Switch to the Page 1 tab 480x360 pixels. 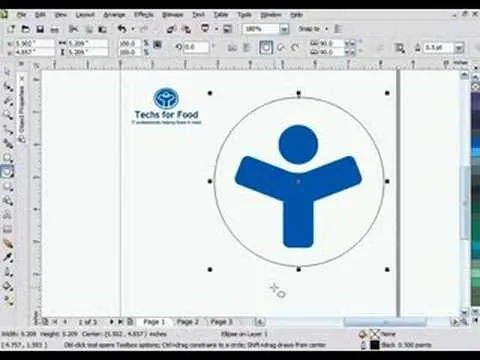[154, 322]
